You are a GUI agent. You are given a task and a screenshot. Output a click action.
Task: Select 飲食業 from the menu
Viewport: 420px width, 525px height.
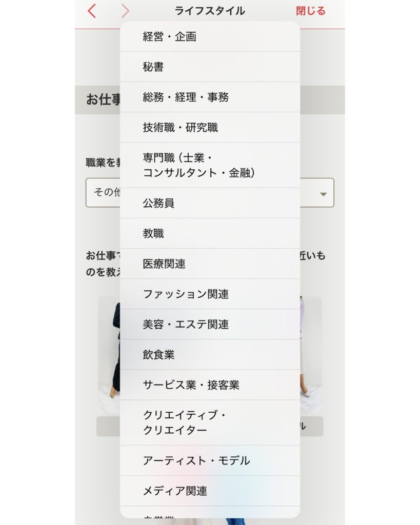coord(210,354)
